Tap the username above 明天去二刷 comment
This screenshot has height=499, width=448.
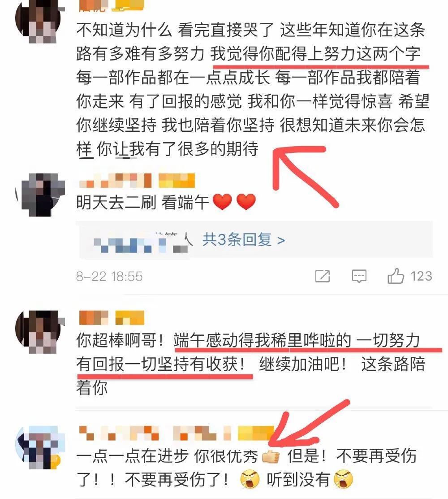click(115, 181)
